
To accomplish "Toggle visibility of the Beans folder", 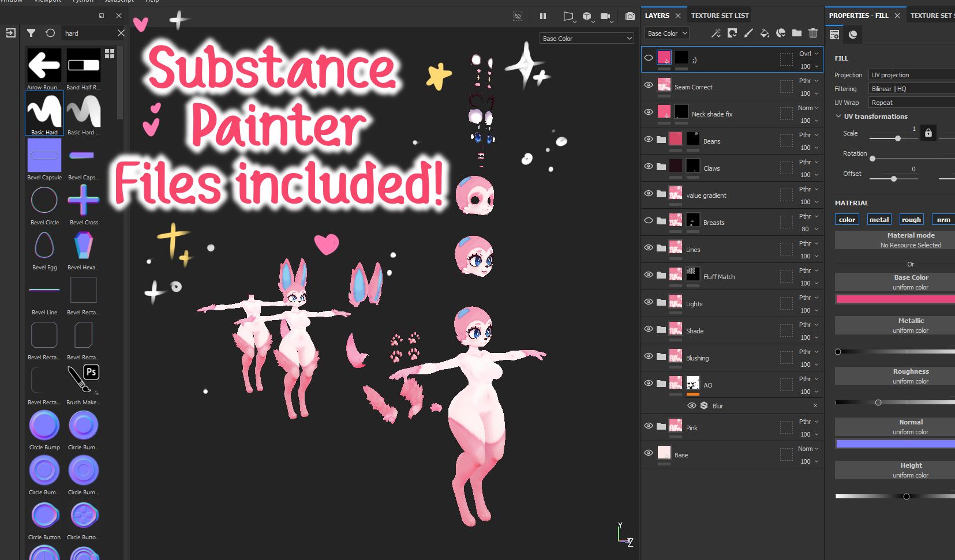I will 649,139.
